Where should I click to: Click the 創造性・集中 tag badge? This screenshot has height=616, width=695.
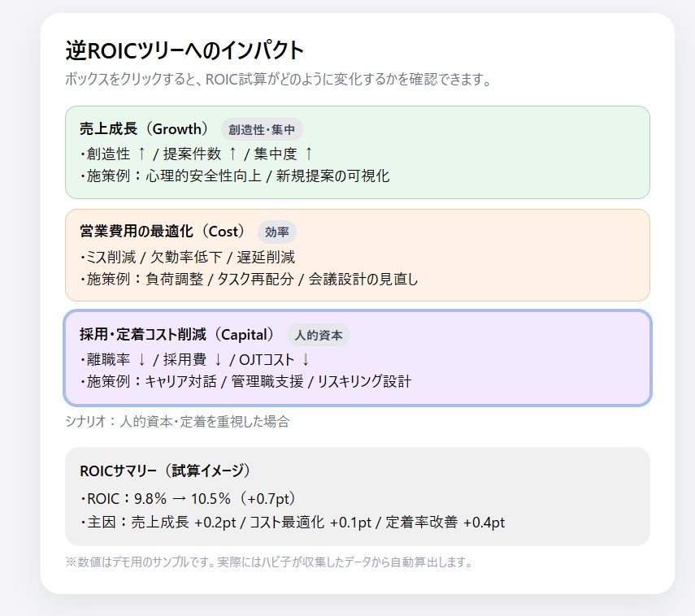262,129
